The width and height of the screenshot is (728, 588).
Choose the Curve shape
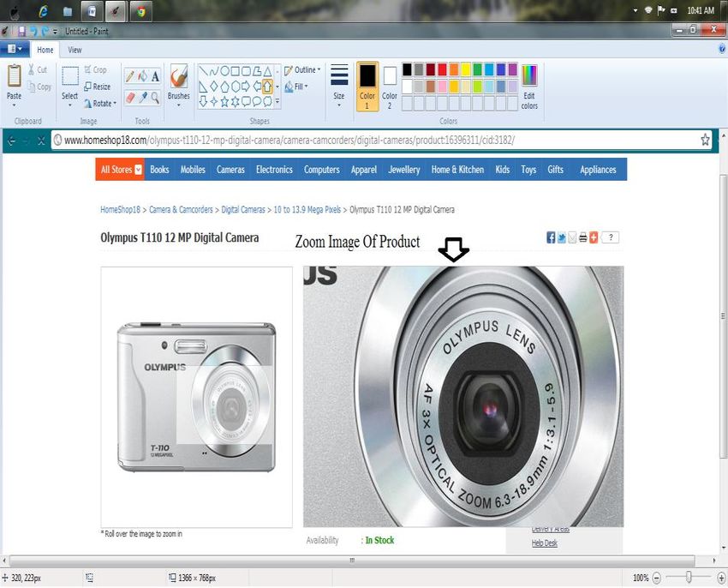(214, 71)
